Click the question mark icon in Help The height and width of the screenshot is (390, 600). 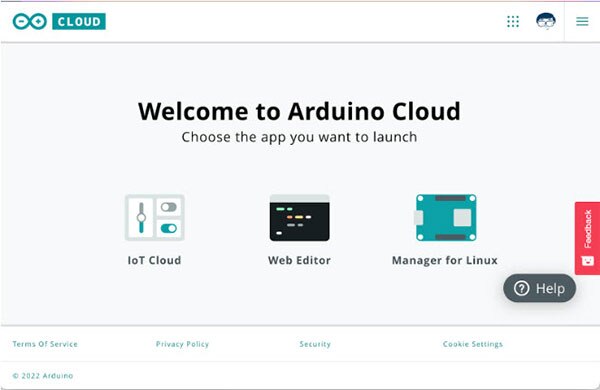522,288
